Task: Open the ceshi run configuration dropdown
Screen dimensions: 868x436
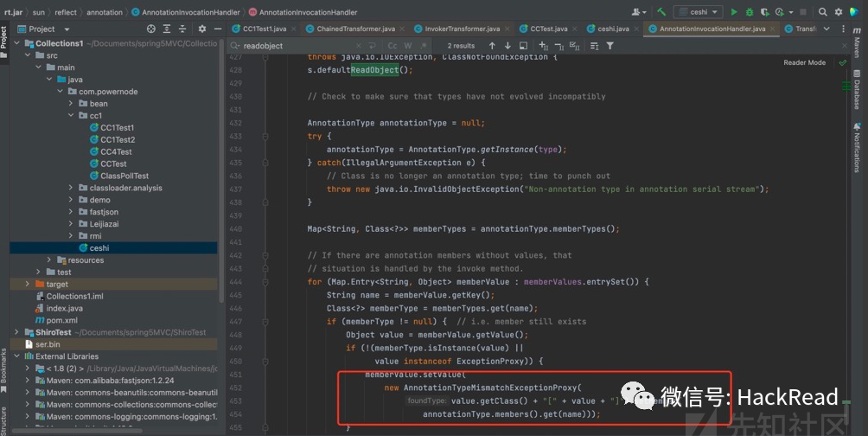Action: coord(698,11)
